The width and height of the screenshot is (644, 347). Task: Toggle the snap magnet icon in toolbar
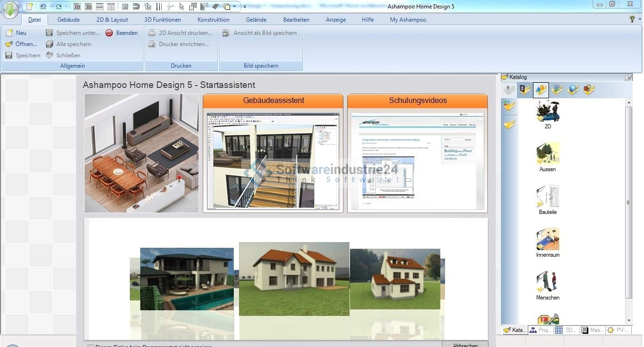(136, 7)
